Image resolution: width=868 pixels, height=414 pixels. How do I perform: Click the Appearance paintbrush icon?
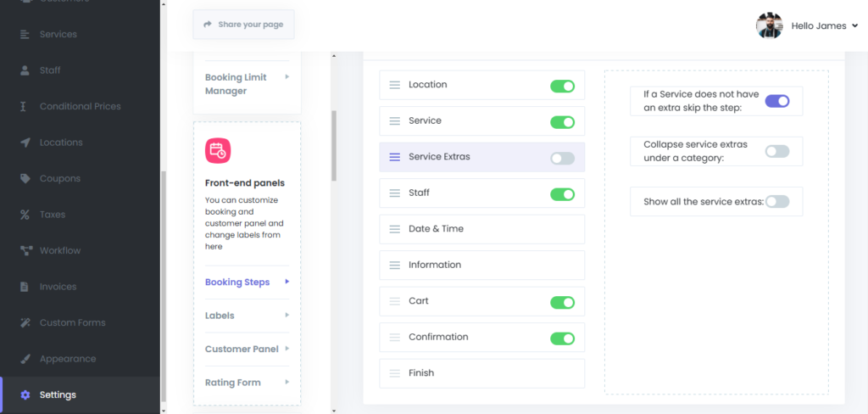[25, 359]
